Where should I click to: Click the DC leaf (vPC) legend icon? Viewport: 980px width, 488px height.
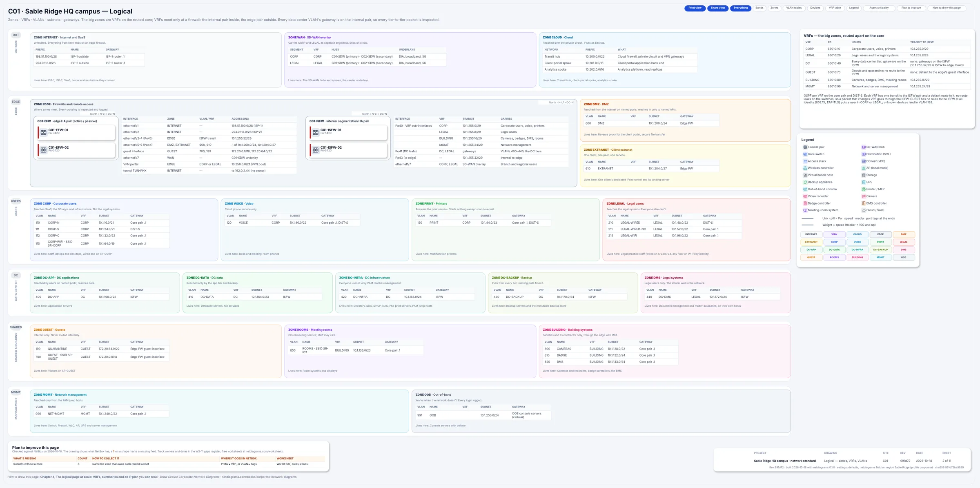pyautogui.click(x=864, y=161)
